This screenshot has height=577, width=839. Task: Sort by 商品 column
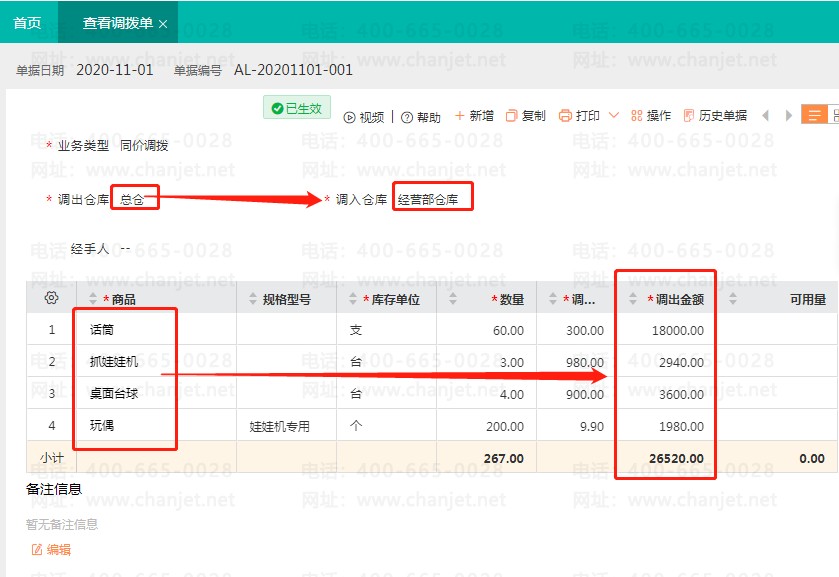click(x=93, y=299)
